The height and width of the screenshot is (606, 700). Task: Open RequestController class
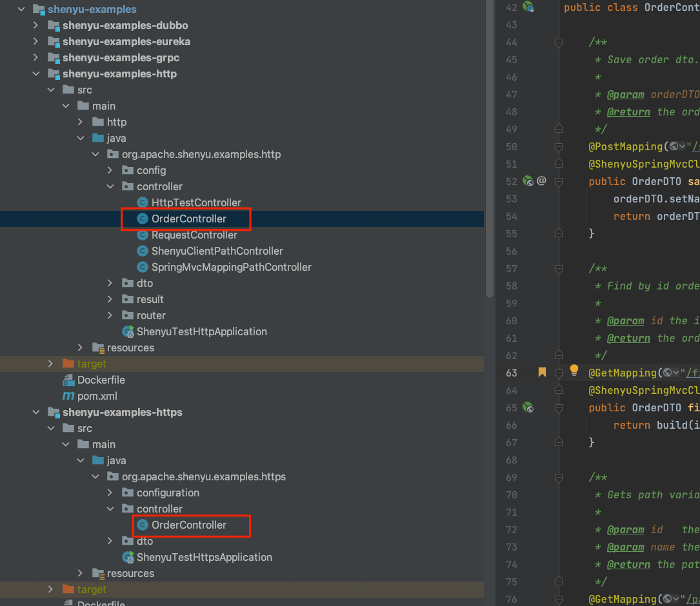[x=194, y=235]
